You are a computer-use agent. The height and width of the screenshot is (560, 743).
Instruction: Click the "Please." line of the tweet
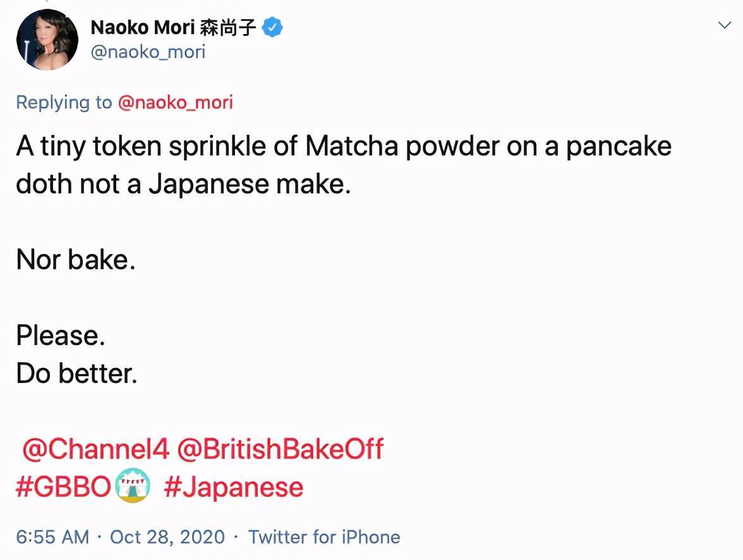click(61, 336)
